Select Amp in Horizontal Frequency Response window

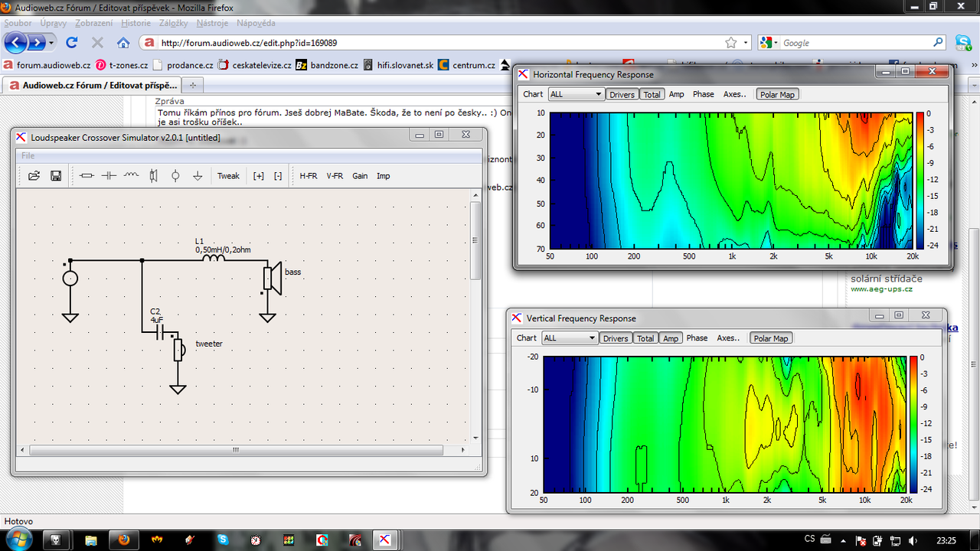[x=677, y=95]
